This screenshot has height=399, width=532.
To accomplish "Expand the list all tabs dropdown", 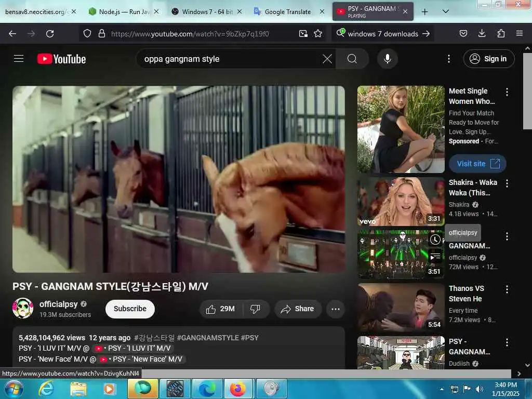I will 446,11.
